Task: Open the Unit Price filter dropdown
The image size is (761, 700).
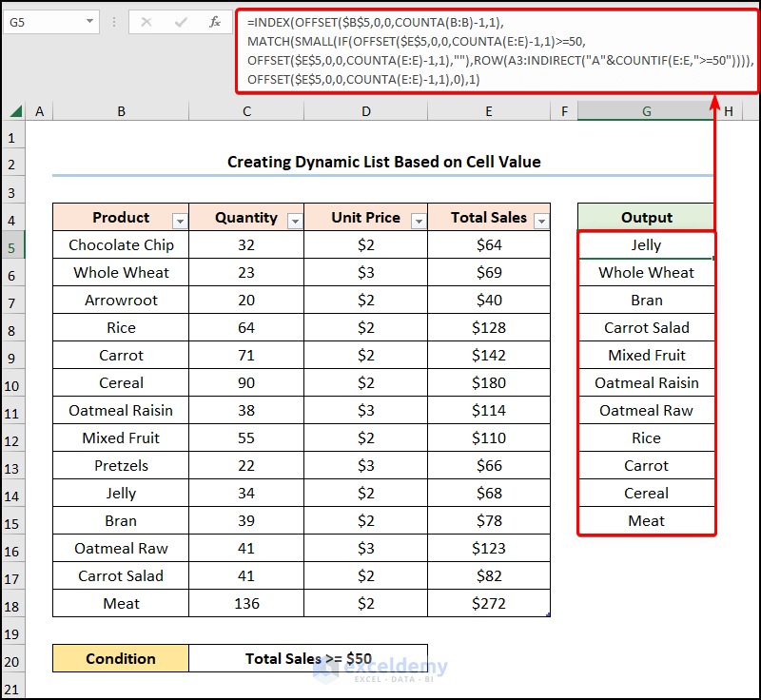Action: click(x=419, y=221)
